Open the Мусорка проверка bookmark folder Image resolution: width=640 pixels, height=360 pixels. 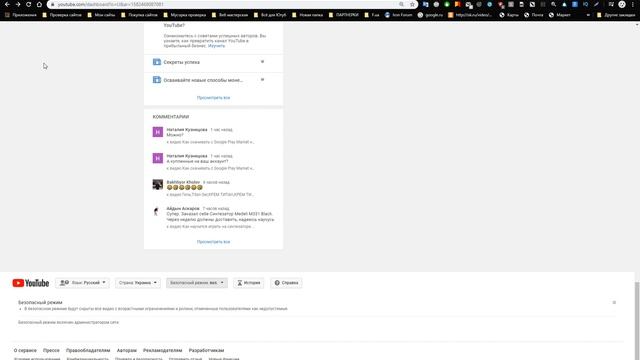(x=184, y=15)
